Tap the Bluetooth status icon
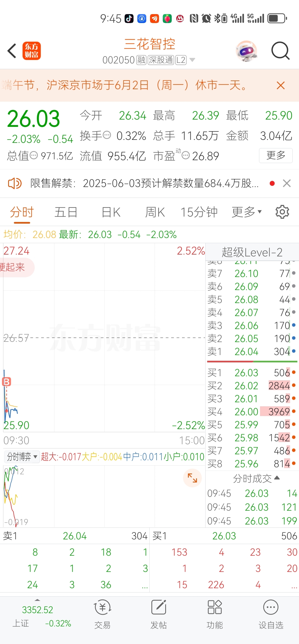Screen dimensions: 299x644 pyautogui.click(x=217, y=18)
